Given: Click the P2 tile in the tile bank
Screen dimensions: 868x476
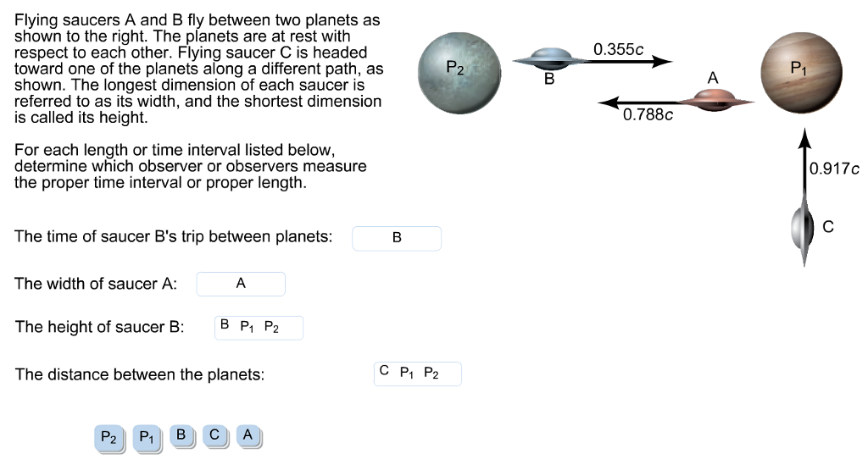Looking at the screenshot, I should [x=108, y=437].
